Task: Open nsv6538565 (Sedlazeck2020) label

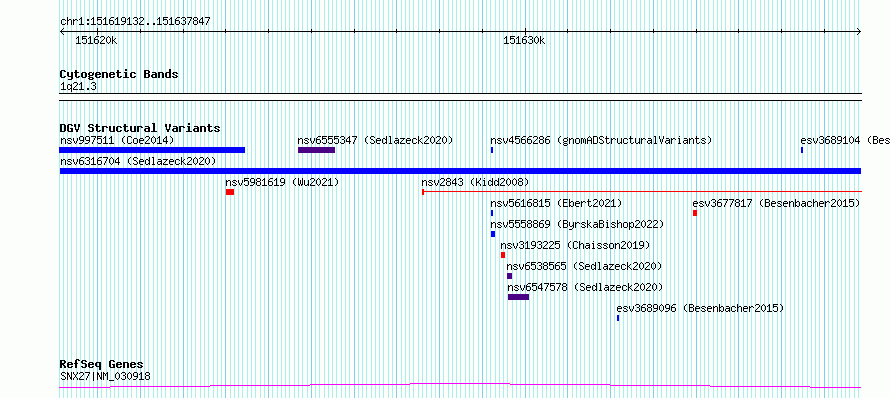Action: [584, 266]
